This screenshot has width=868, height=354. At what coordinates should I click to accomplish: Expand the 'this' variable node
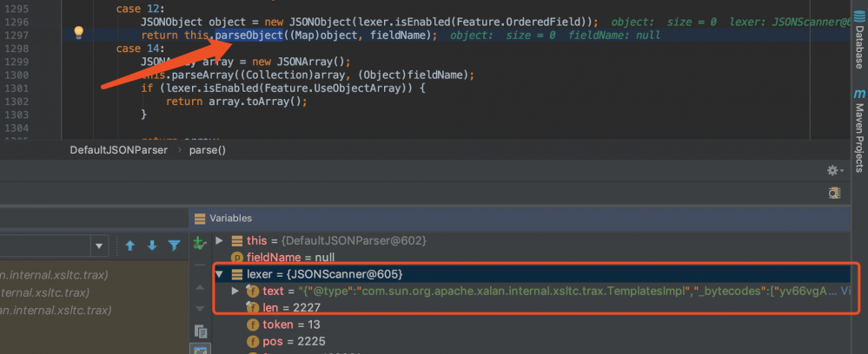click(x=219, y=240)
